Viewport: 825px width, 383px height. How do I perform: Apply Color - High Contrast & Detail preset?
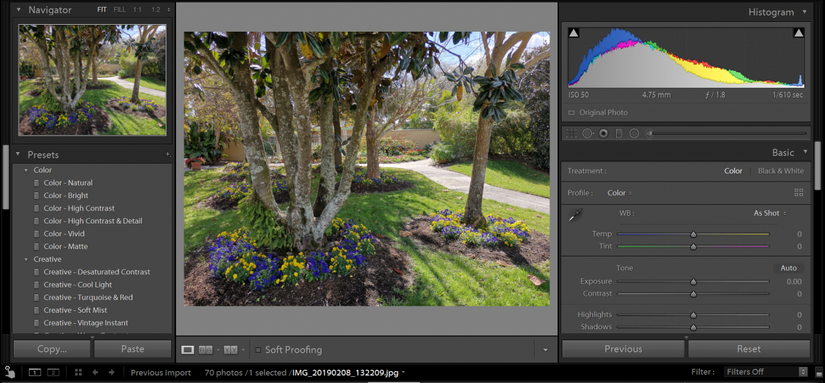click(x=93, y=221)
